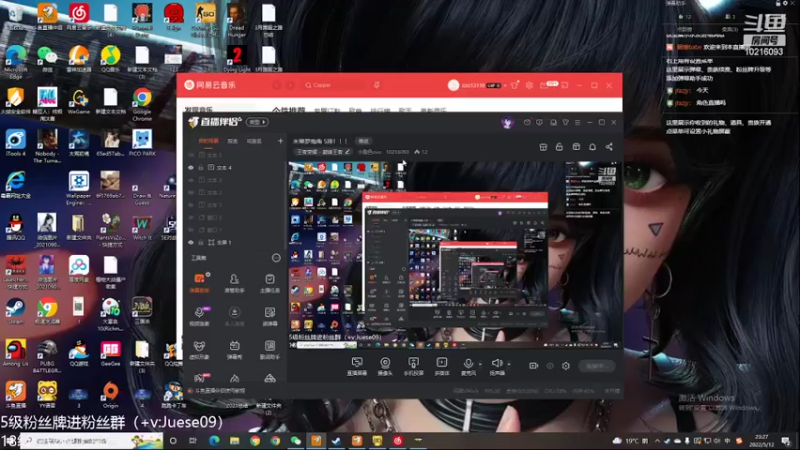
Task: Open 个性推荐 tab in 网易云音乐
Action: pos(289,109)
